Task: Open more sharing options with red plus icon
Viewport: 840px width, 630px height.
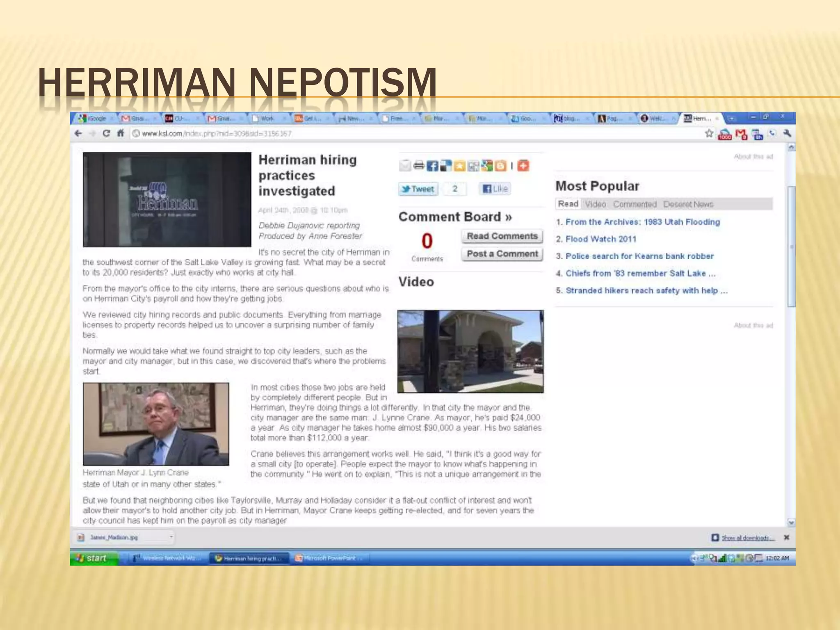Action: coord(523,166)
